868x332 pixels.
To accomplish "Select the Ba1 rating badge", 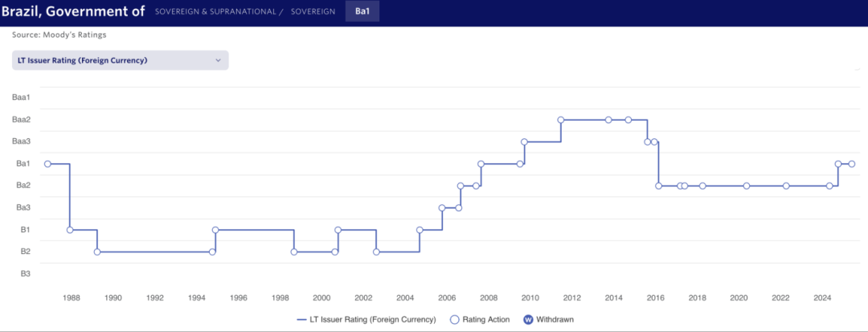I will point(362,11).
